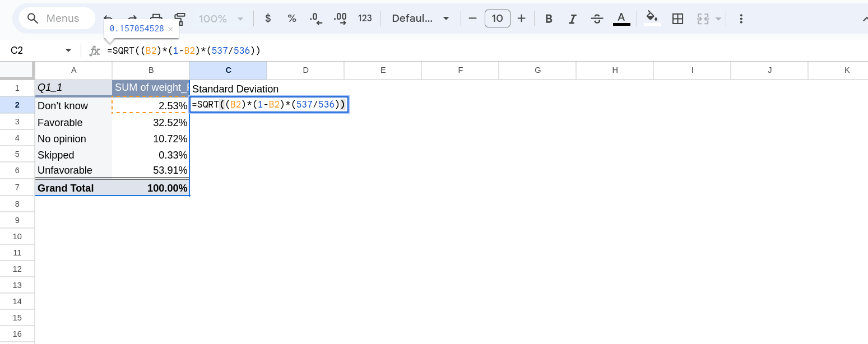Screen dimensions: 868x344
Task: Expand the Name box dropdown arrow
Action: pyautogui.click(x=68, y=50)
